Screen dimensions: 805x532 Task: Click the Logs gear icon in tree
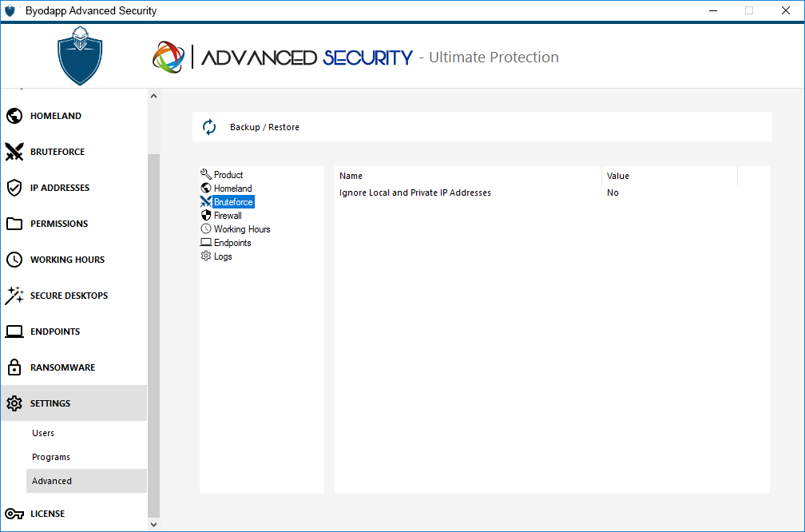click(x=206, y=256)
